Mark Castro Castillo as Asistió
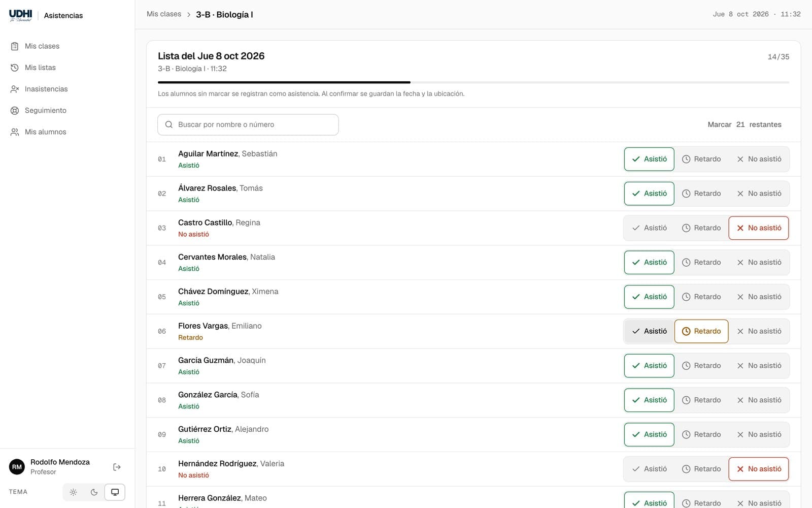812x508 pixels. pos(649,228)
